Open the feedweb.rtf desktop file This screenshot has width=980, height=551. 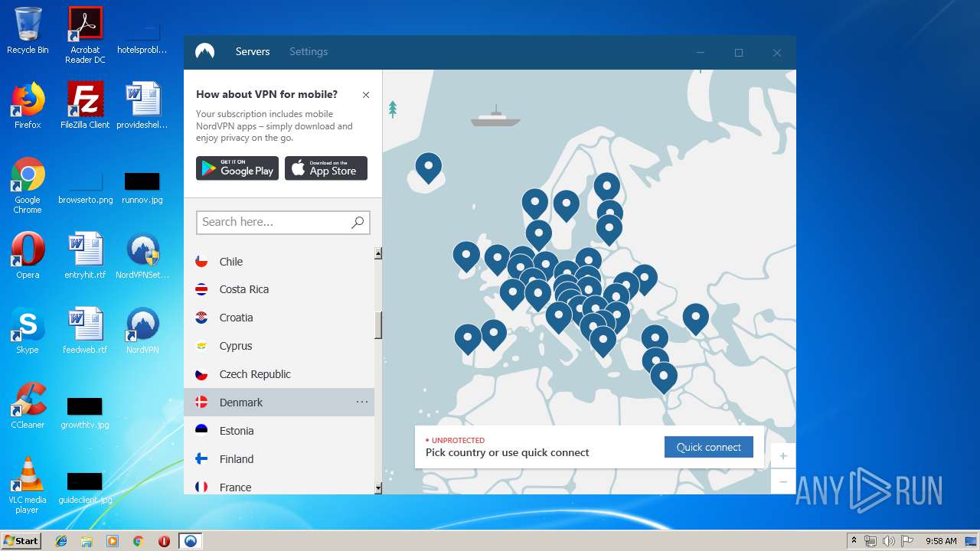tap(85, 331)
